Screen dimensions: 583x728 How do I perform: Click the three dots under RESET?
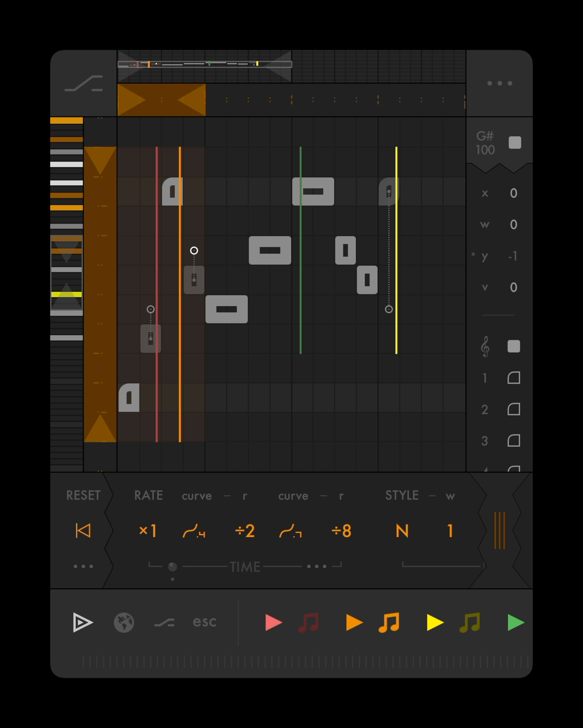pyautogui.click(x=83, y=566)
